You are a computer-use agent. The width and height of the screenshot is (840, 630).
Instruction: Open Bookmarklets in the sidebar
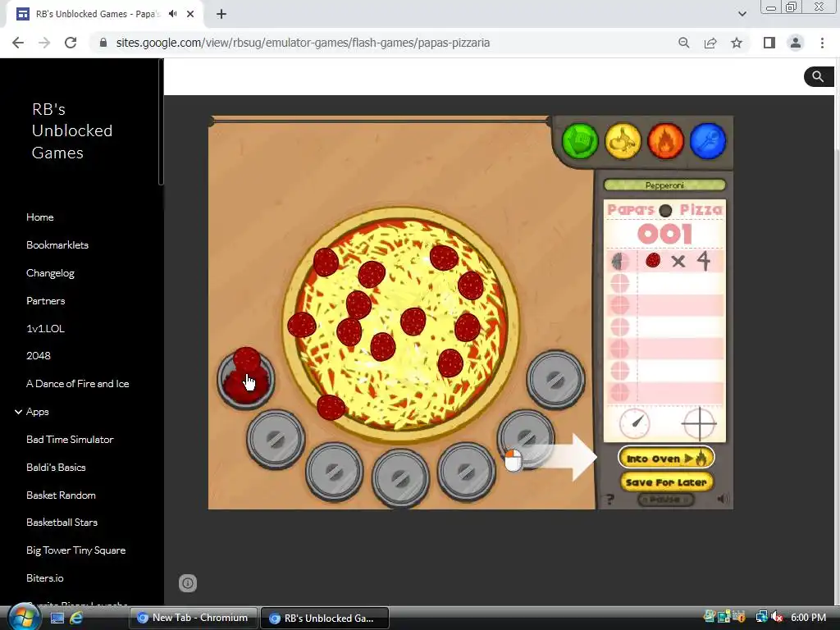click(57, 244)
